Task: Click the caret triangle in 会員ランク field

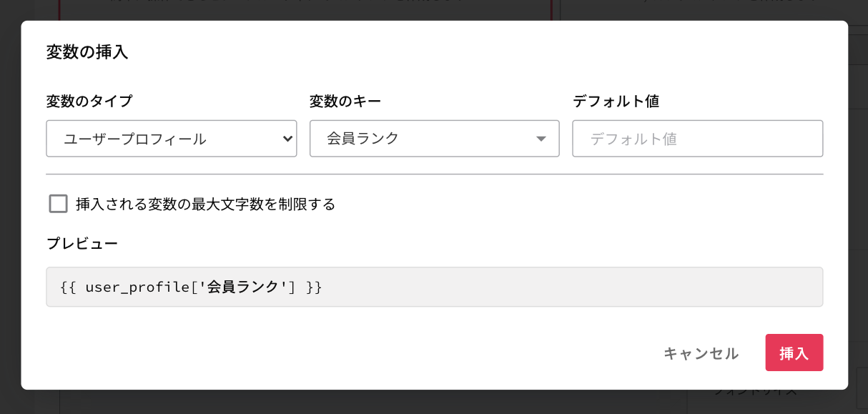Action: point(541,139)
